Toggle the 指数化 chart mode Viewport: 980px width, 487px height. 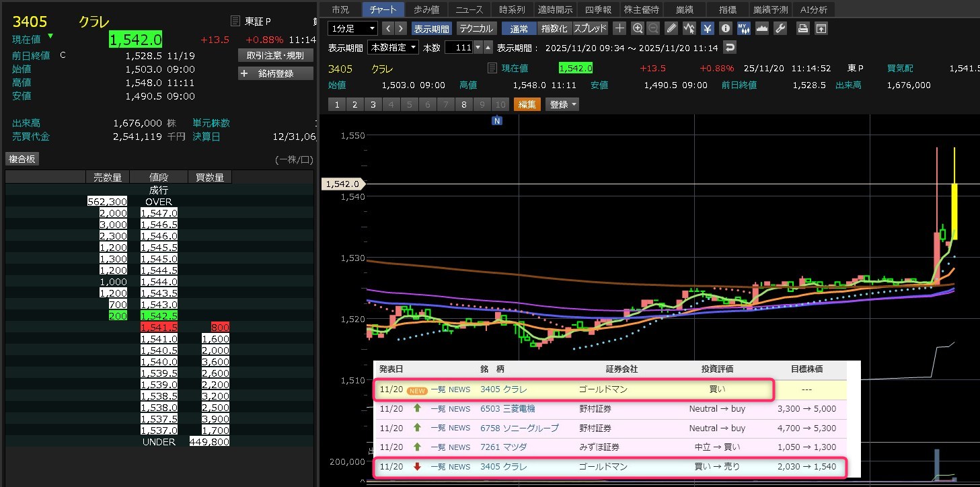point(554,28)
